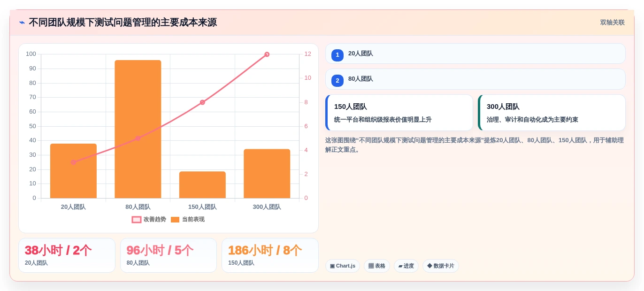Click the short orange bar for 150人团队

point(202,185)
